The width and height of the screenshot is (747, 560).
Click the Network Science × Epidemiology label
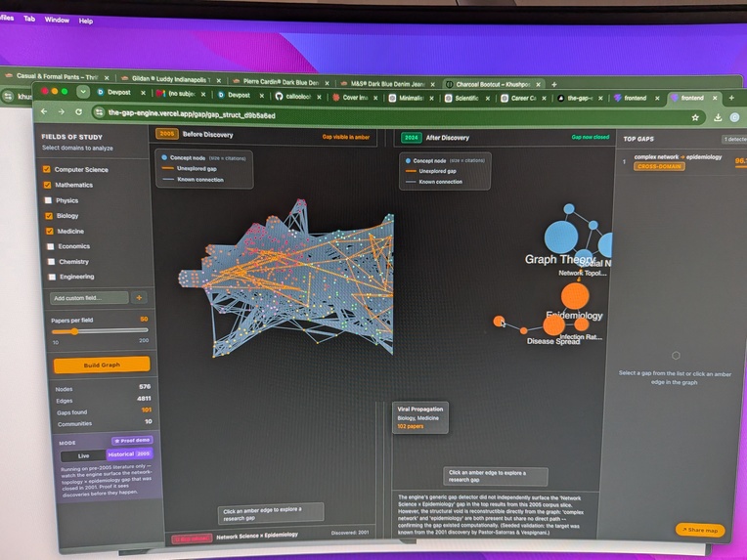point(257,536)
